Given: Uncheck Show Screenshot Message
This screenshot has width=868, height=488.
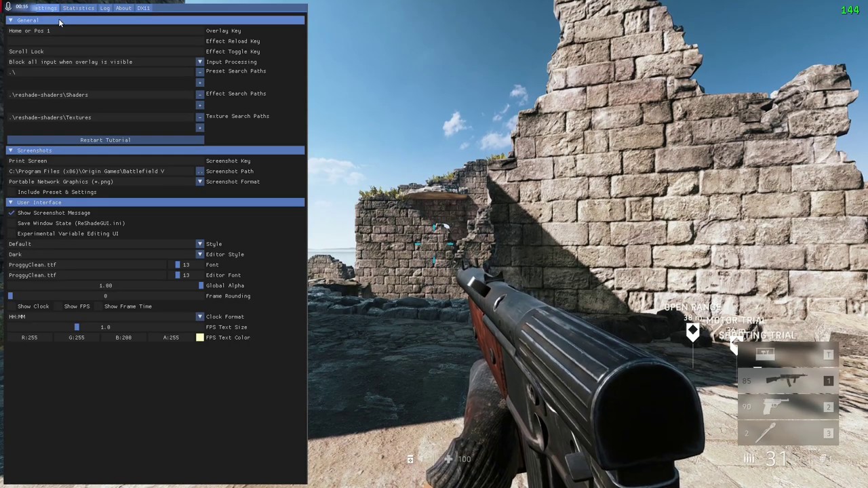Looking at the screenshot, I should click(x=12, y=213).
